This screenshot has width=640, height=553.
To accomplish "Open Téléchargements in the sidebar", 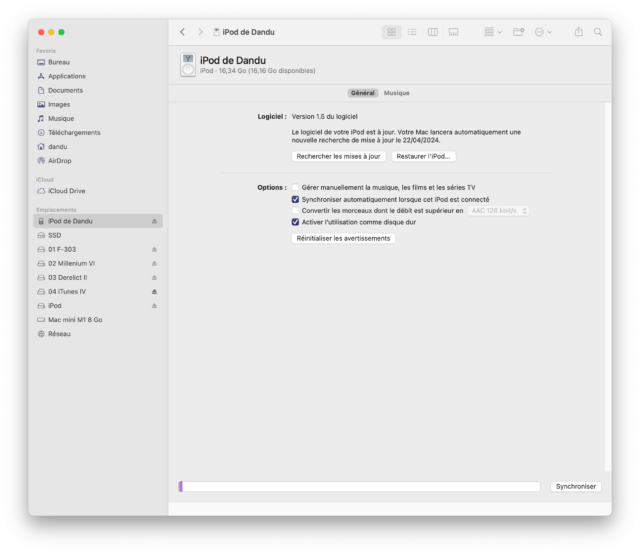I will pyautogui.click(x=98, y=133).
